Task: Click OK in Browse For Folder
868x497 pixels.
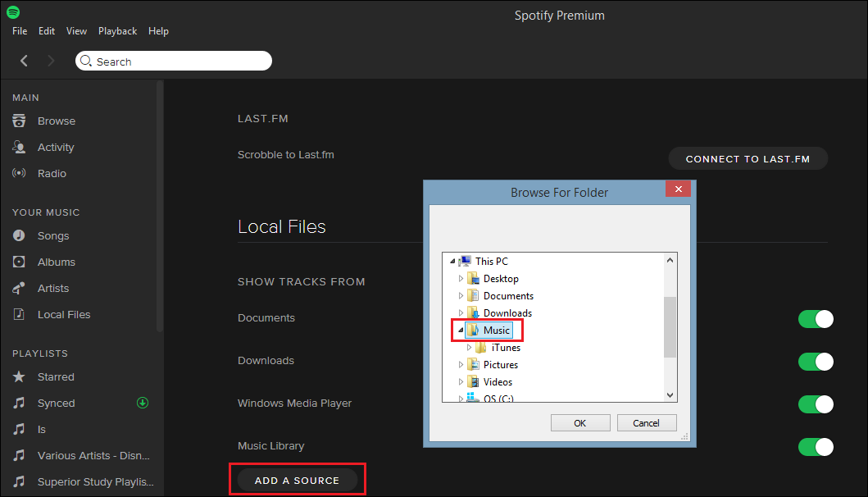Action: (580, 422)
